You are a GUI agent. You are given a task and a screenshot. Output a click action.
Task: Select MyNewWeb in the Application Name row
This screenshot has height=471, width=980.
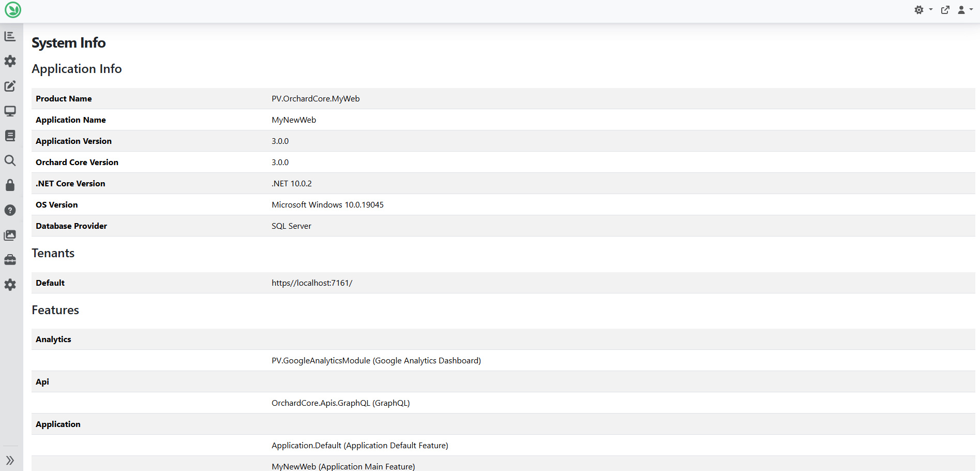pos(294,120)
